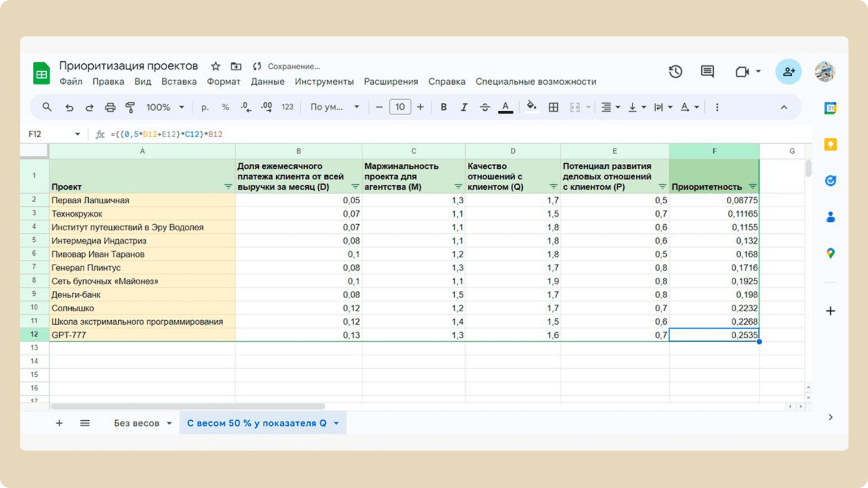Open the font dropdown По ум...
This screenshot has height=488, width=868.
[x=335, y=107]
